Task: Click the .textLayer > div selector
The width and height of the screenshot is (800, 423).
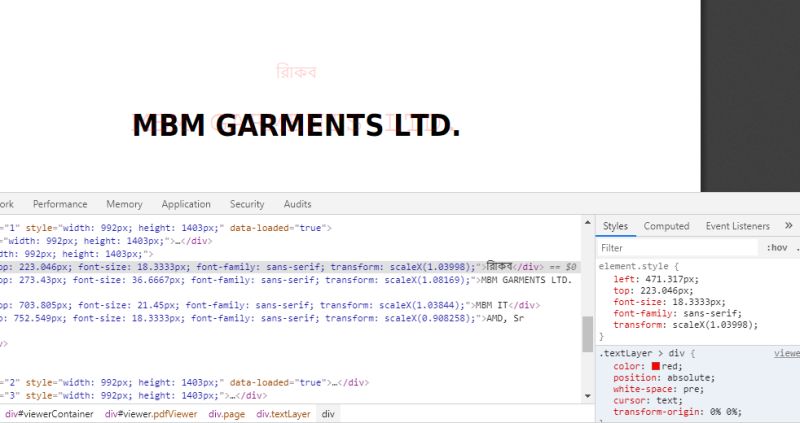Action: pyautogui.click(x=642, y=353)
